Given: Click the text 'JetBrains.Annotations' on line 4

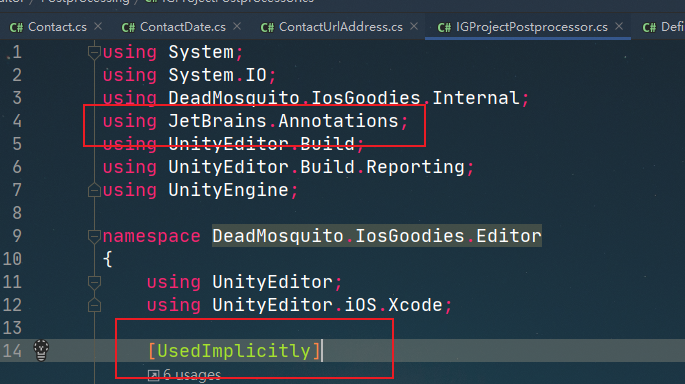Looking at the screenshot, I should (x=283, y=121).
